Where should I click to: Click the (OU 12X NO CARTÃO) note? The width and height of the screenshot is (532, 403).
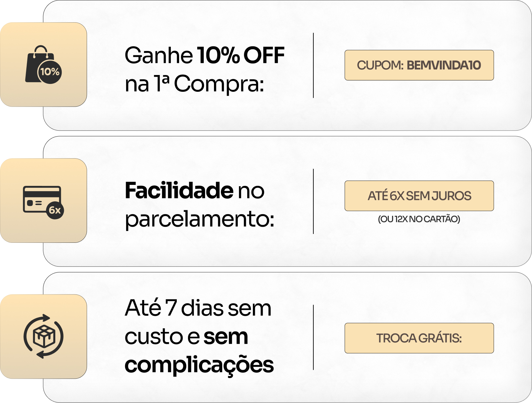[419, 219]
